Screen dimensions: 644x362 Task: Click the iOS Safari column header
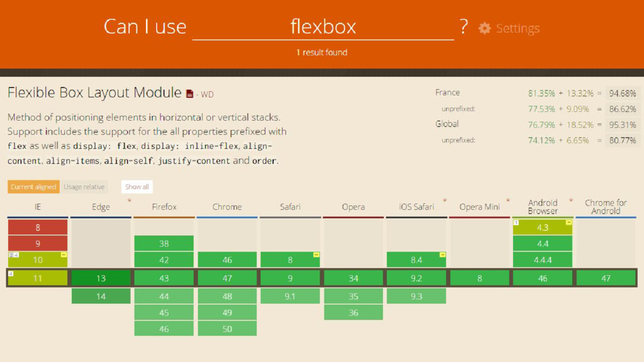(416, 207)
